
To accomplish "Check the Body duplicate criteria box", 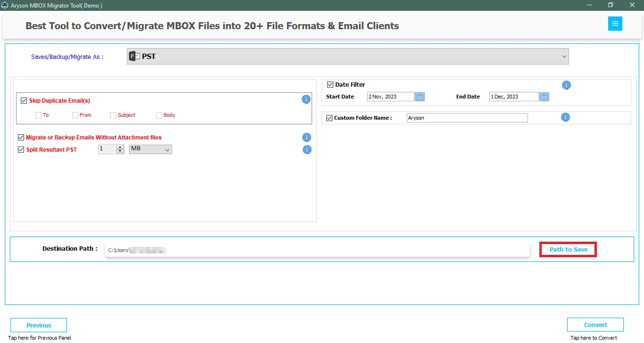I will pos(159,115).
